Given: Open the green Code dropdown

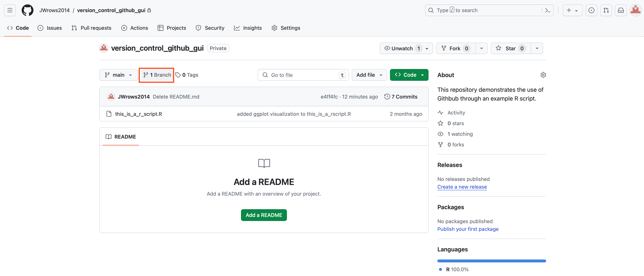Looking at the screenshot, I should point(409,75).
